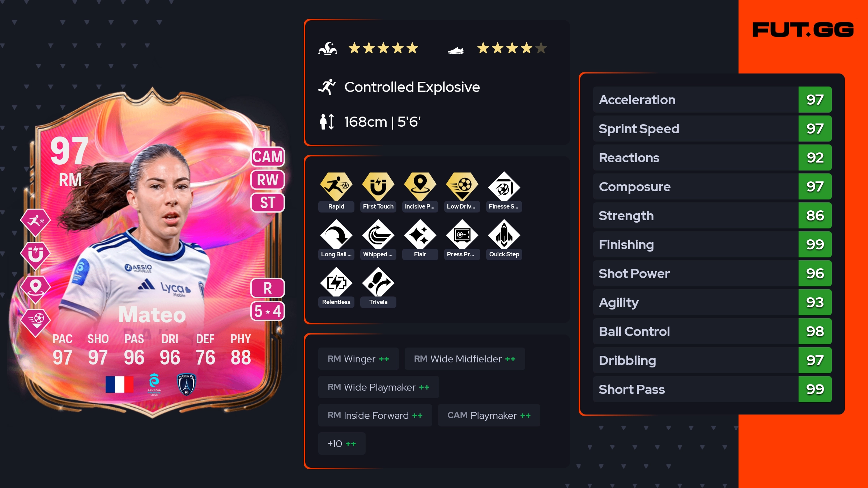Click the RM Winger role tag

click(358, 359)
